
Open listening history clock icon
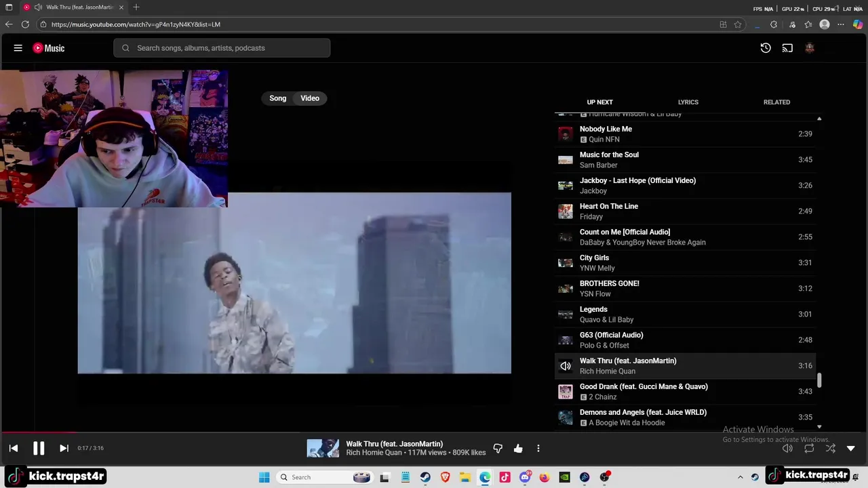click(766, 48)
